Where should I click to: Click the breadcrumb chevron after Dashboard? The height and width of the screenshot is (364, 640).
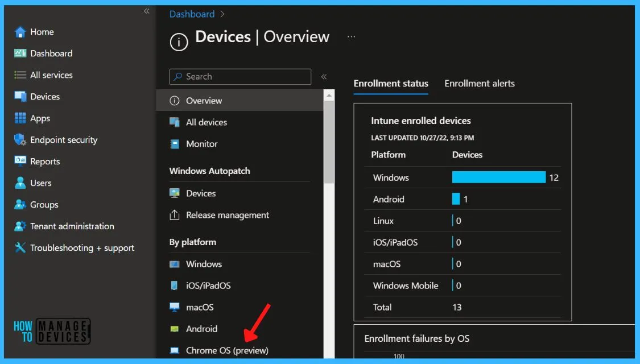(222, 14)
